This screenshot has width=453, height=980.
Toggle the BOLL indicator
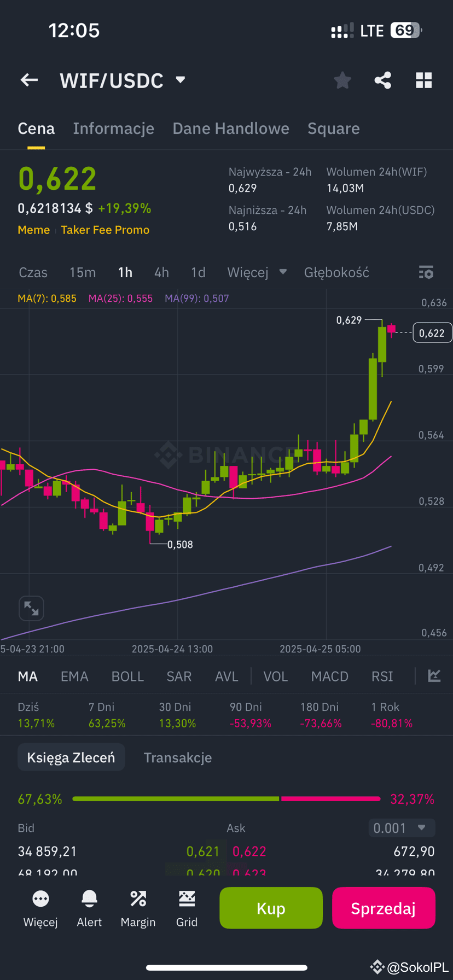pos(127,676)
